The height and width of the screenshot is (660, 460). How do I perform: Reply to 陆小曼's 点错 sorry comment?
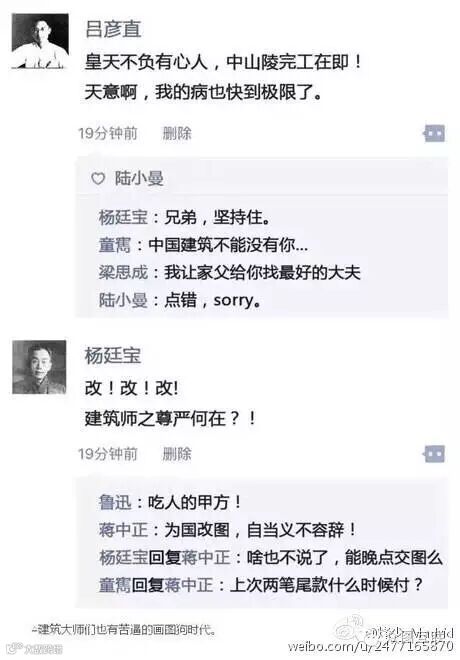pyautogui.click(x=213, y=300)
